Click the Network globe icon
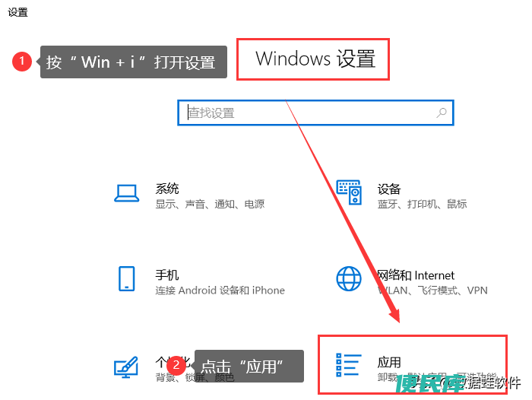The height and width of the screenshot is (400, 532). pyautogui.click(x=349, y=278)
